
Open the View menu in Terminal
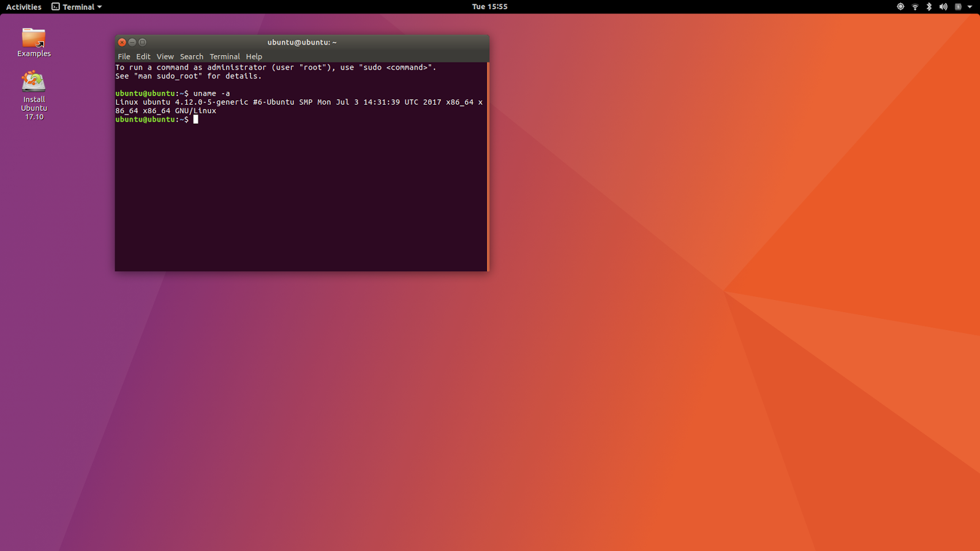point(165,56)
